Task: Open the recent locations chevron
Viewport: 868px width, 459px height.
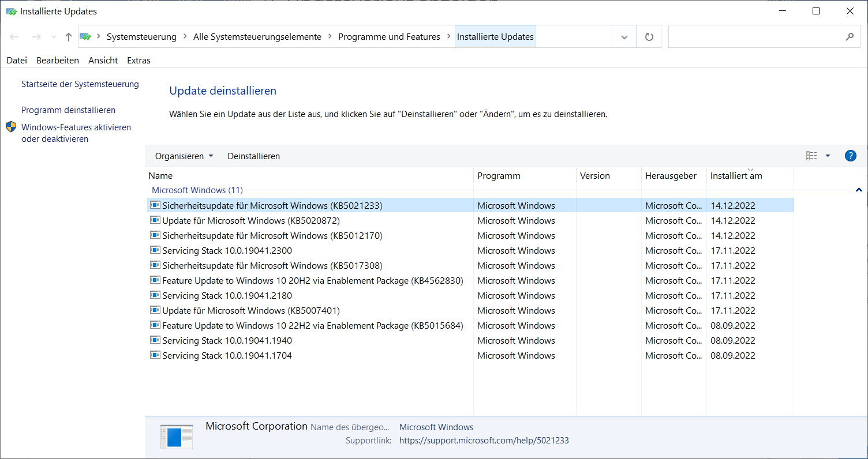Action: click(54, 37)
